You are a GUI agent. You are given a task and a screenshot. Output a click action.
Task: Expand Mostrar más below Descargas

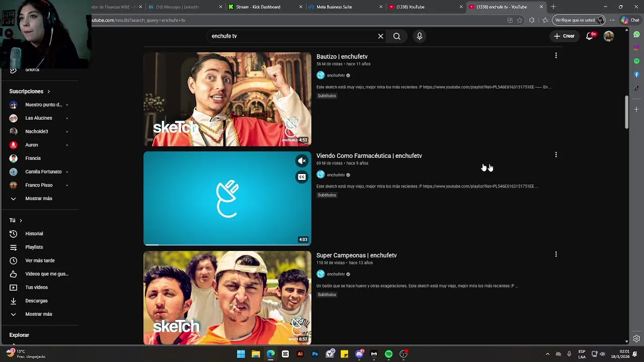pos(39,314)
